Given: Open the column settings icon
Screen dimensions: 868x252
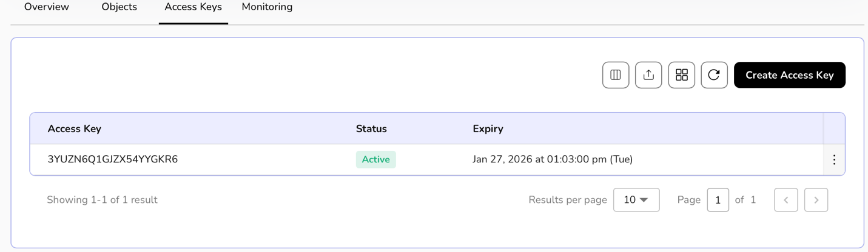Looking at the screenshot, I should coord(616,75).
